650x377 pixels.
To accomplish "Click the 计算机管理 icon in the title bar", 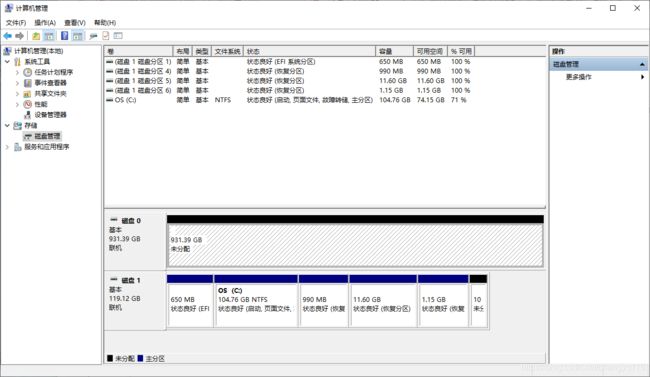I will pyautogui.click(x=8, y=8).
